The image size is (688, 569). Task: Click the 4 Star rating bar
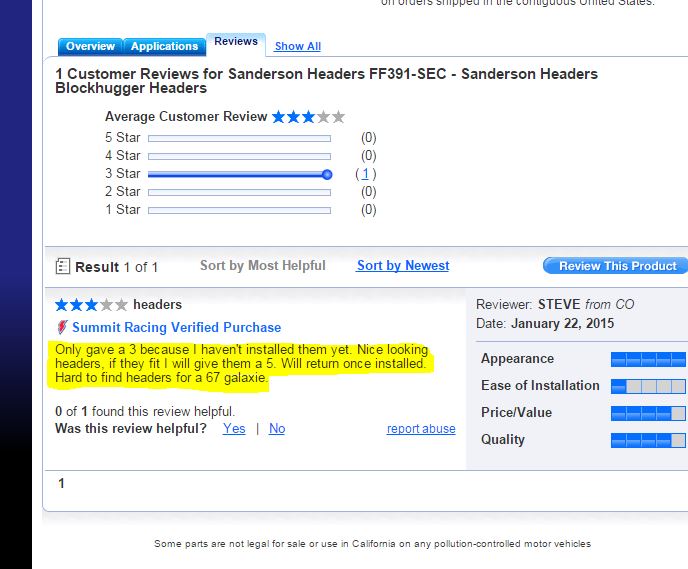point(240,156)
